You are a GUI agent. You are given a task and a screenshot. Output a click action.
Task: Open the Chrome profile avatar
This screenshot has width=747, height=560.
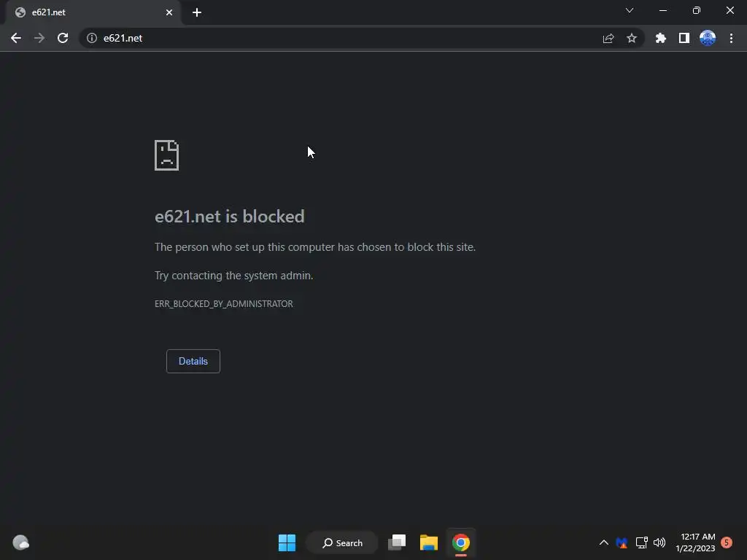[708, 38]
